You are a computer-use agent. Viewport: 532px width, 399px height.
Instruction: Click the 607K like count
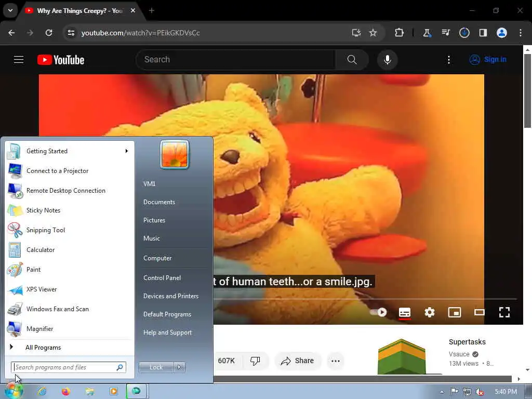coord(227,361)
